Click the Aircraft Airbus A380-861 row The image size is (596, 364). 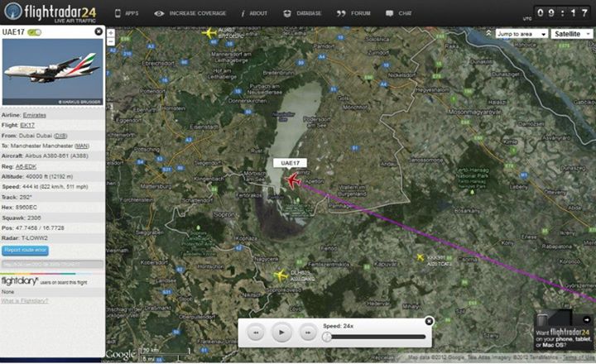click(52, 156)
